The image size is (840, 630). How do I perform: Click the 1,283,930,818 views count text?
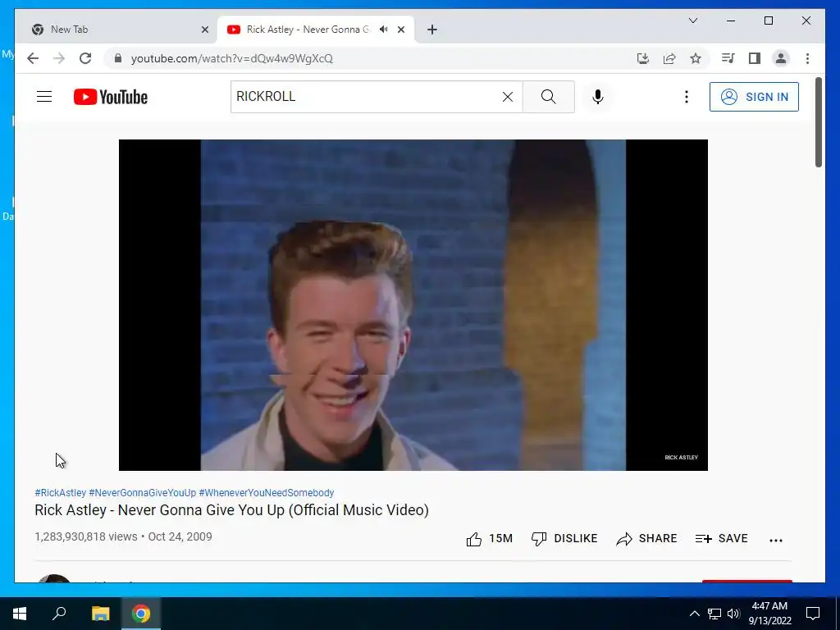click(x=85, y=536)
